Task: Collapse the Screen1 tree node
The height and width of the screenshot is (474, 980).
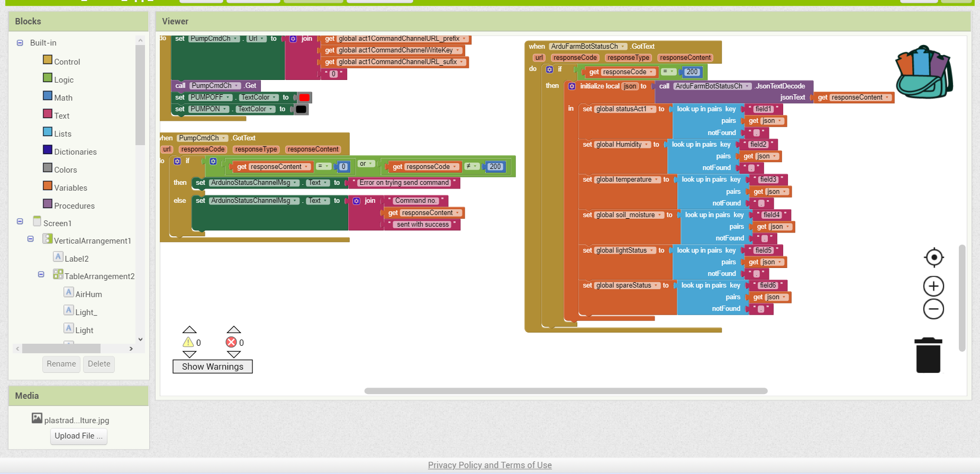Action: (20, 221)
